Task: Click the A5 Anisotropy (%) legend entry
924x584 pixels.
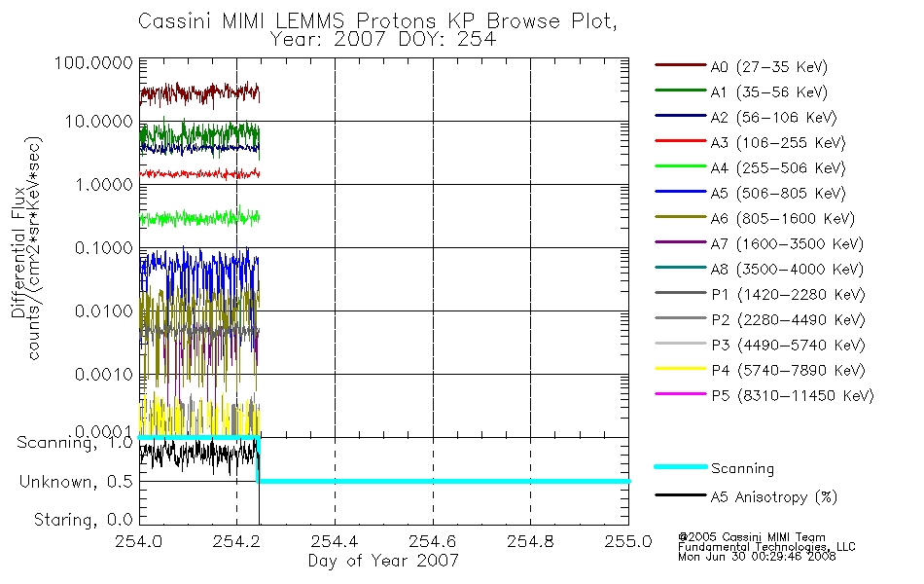Action: click(746, 496)
